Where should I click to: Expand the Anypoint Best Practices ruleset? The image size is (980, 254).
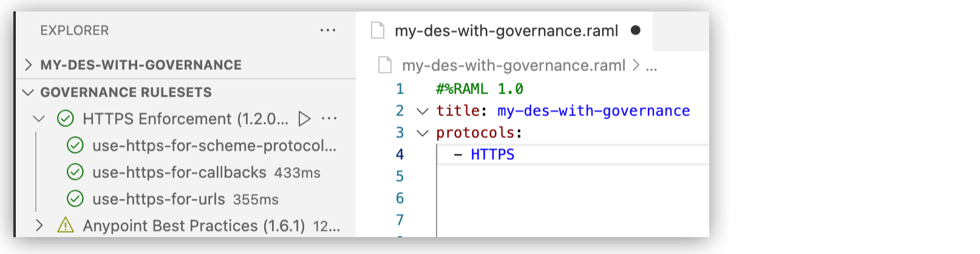39,226
